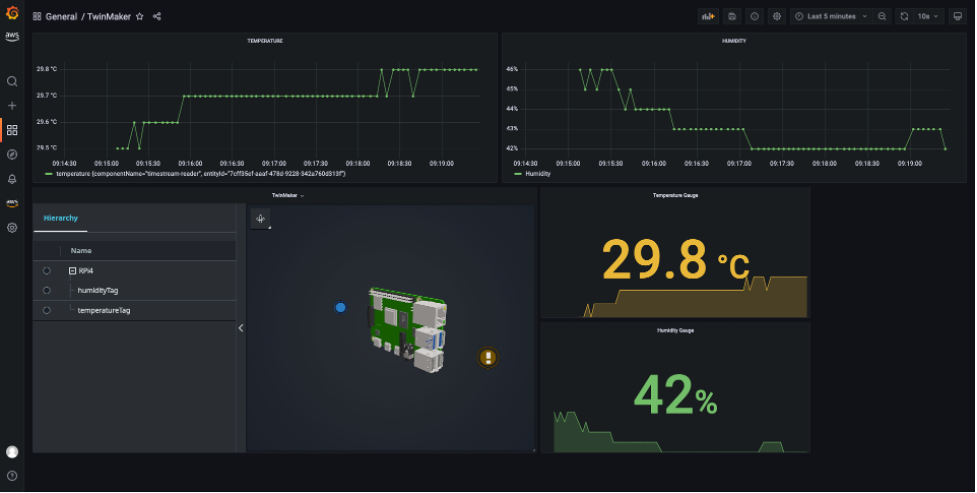This screenshot has height=493, width=977.
Task: Select the RPi4 radio button
Action: coord(47,271)
